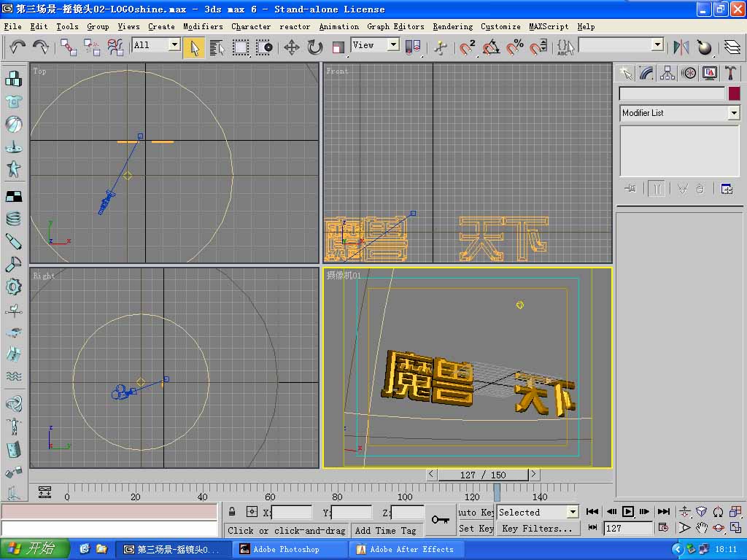This screenshot has height=560, width=747.
Task: Open the Modifiers menu
Action: click(x=203, y=27)
